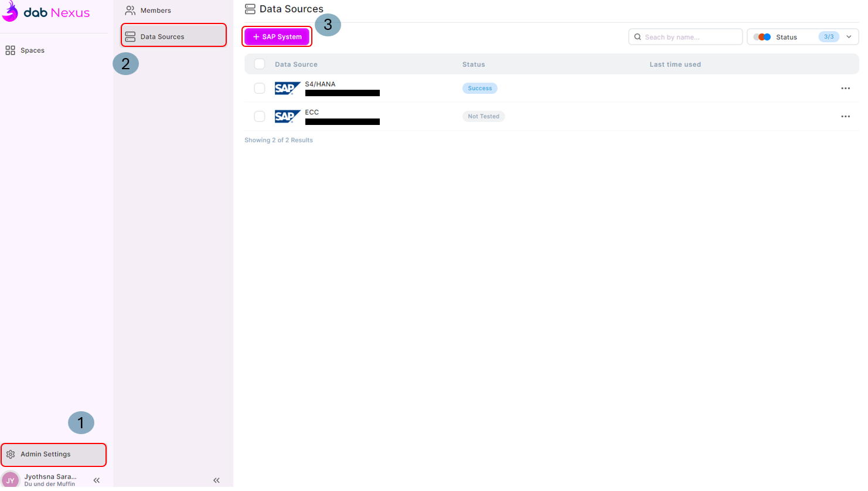This screenshot has height=491, width=868.
Task: Click the dab Nexus logo
Action: [47, 12]
